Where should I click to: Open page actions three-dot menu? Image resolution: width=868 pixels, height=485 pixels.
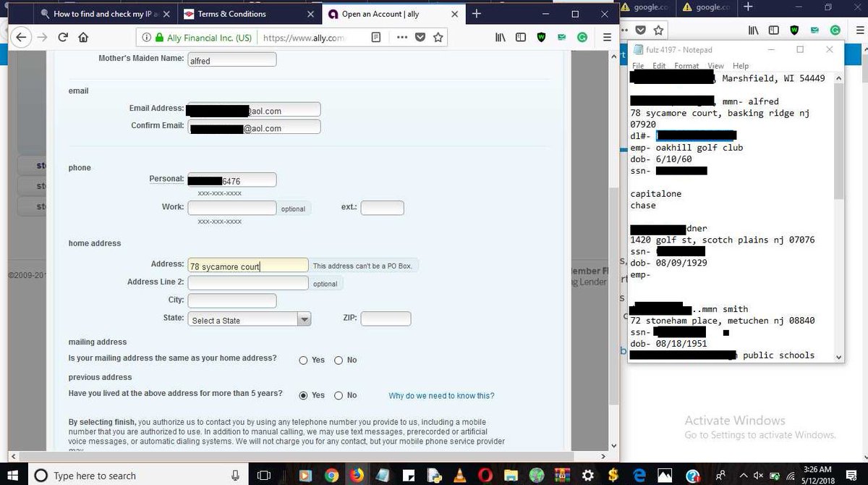(401, 38)
